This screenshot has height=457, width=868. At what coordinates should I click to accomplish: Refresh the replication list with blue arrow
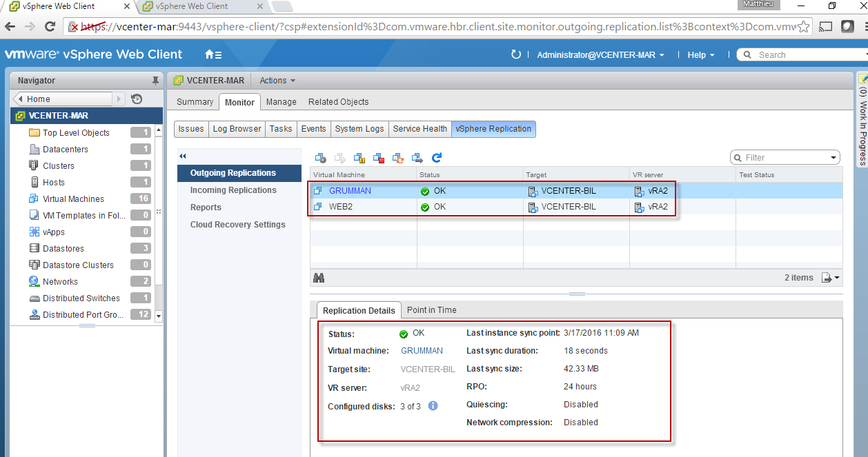(x=437, y=157)
